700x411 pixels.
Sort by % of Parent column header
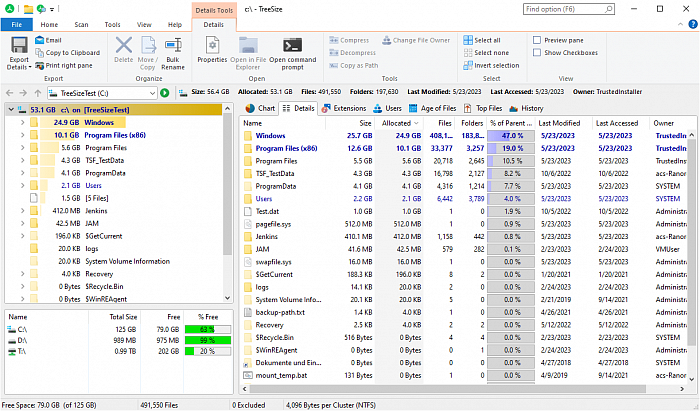(x=511, y=123)
